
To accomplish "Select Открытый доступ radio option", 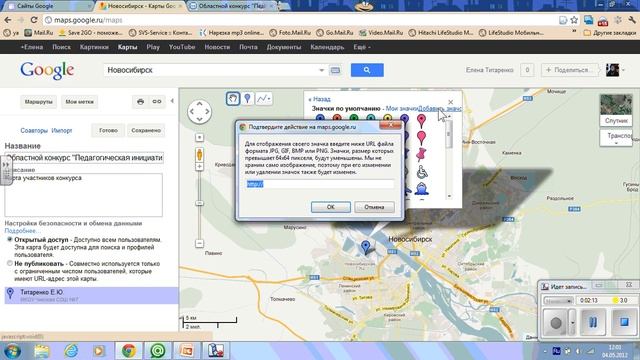I will (x=9, y=240).
